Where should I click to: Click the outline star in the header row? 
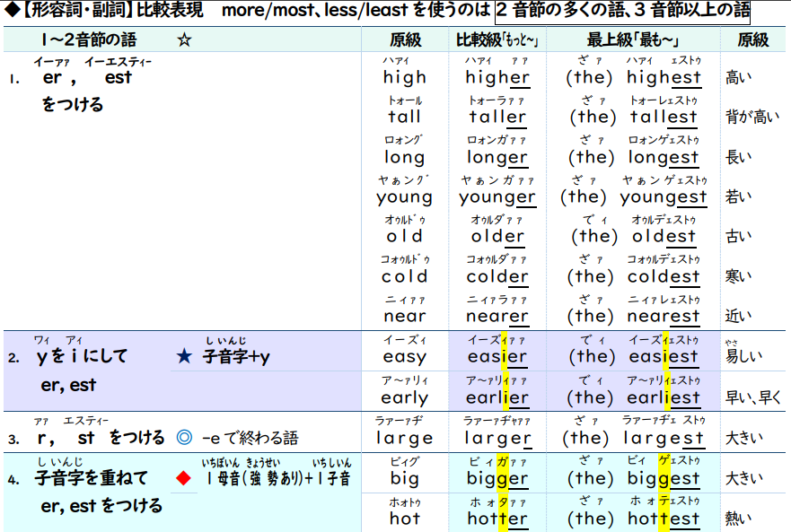coord(184,40)
